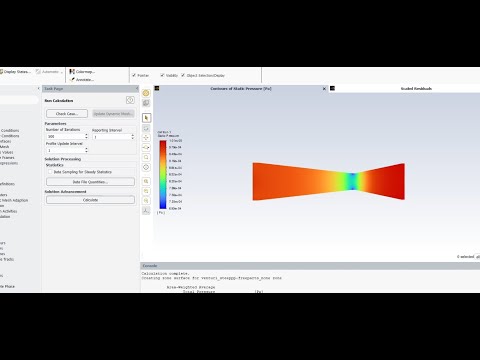Open the Automatic dropdown in ribbon
The image size is (480, 360).
click(49, 72)
